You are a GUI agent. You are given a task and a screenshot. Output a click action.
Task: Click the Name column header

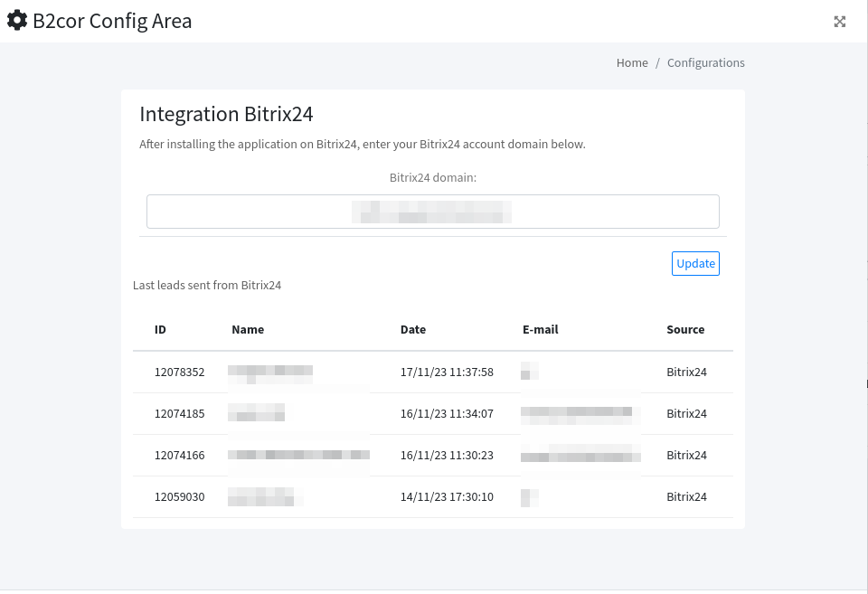[248, 330]
